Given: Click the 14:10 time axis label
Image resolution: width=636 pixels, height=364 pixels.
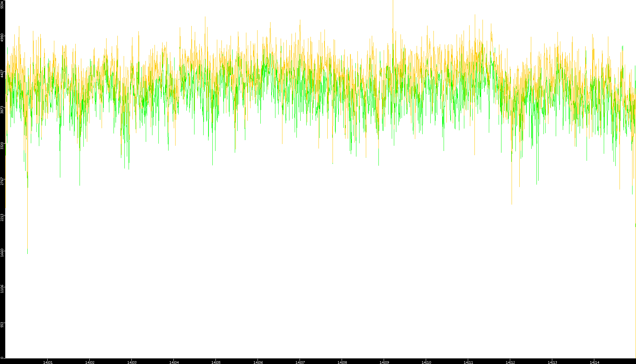Looking at the screenshot, I should [426, 362].
